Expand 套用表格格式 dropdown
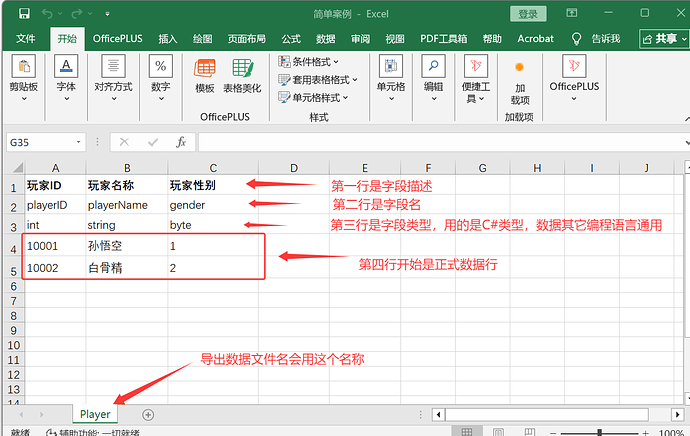This screenshot has height=436, width=690. click(318, 80)
